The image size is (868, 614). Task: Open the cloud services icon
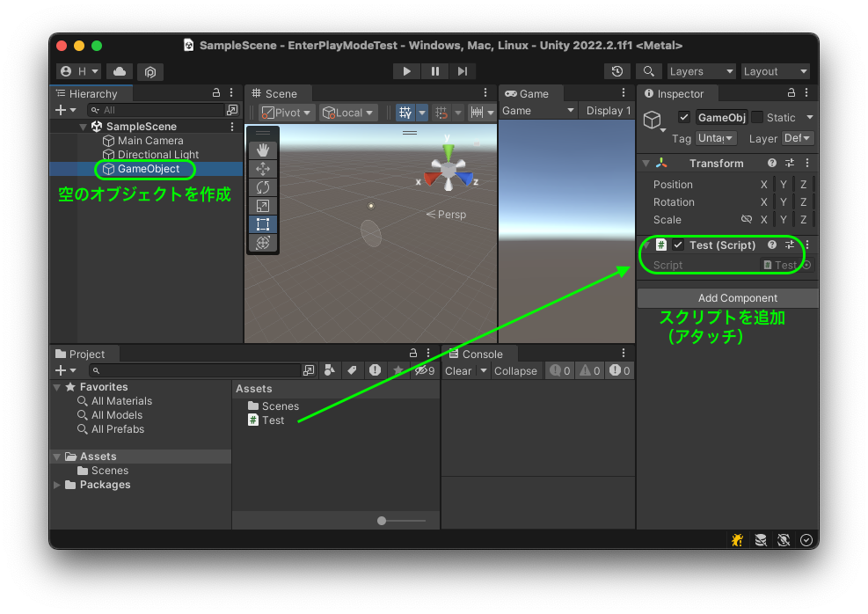coord(120,71)
